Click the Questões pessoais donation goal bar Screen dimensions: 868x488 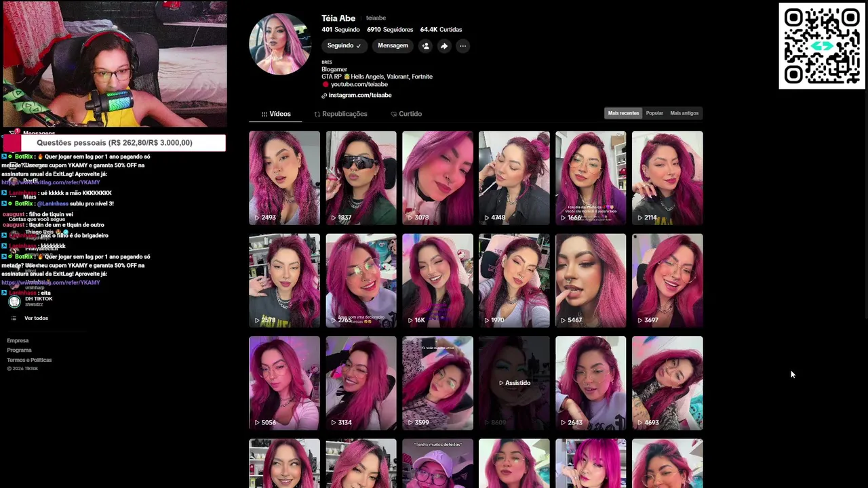[x=114, y=143]
